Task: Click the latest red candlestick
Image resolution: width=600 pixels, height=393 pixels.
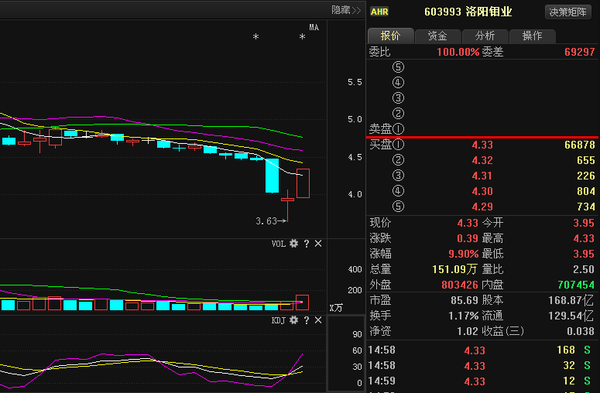Action: point(303,183)
